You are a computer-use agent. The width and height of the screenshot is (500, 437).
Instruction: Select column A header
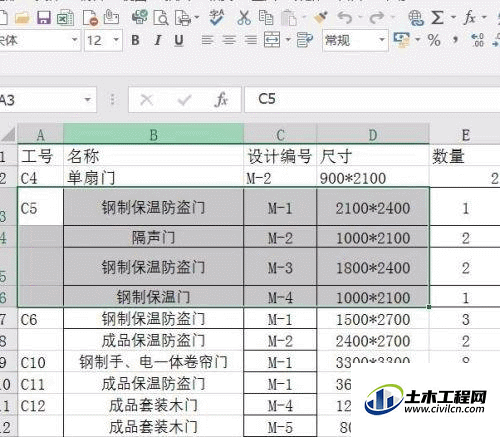[40, 135]
